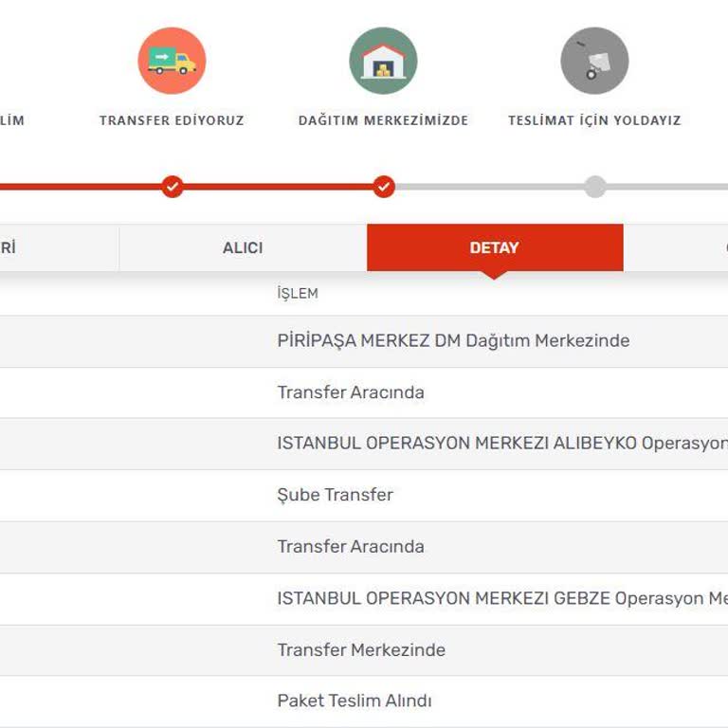Select the Transfer Merkezinde row
Image resolution: width=728 pixels, height=728 pixels.
point(364,650)
